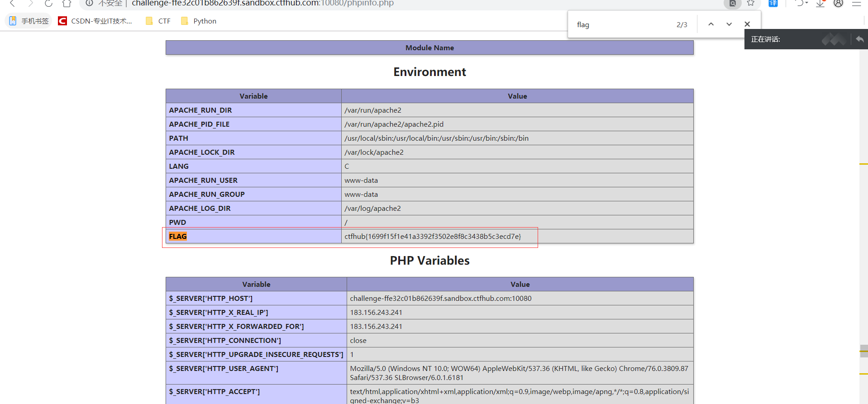Click the $_SERVER['HTTP_X_REAL_IP'] cell
This screenshot has height=404, width=868.
click(x=256, y=312)
